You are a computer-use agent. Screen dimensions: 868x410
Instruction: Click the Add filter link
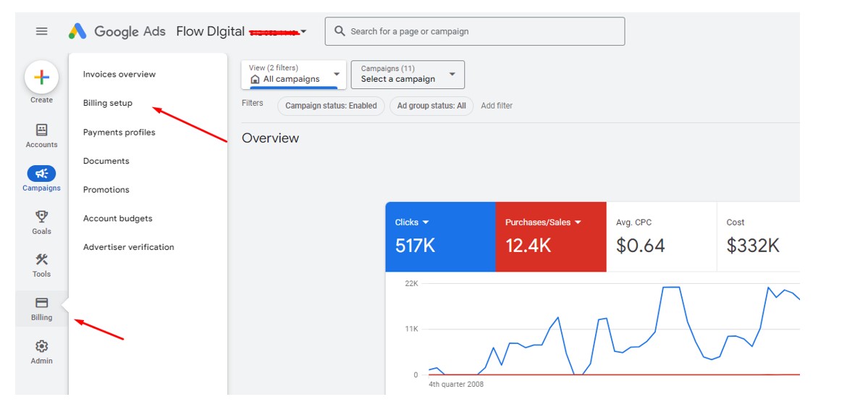pyautogui.click(x=497, y=106)
